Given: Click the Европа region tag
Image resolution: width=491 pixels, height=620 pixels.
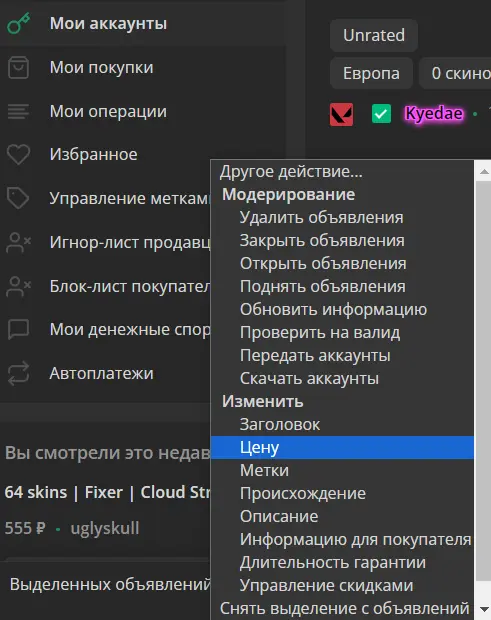Looking at the screenshot, I should (371, 73).
